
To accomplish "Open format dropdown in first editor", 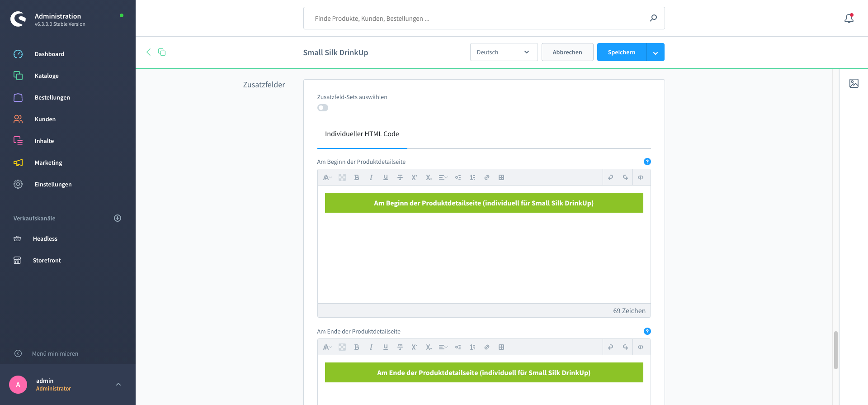I will (x=328, y=177).
